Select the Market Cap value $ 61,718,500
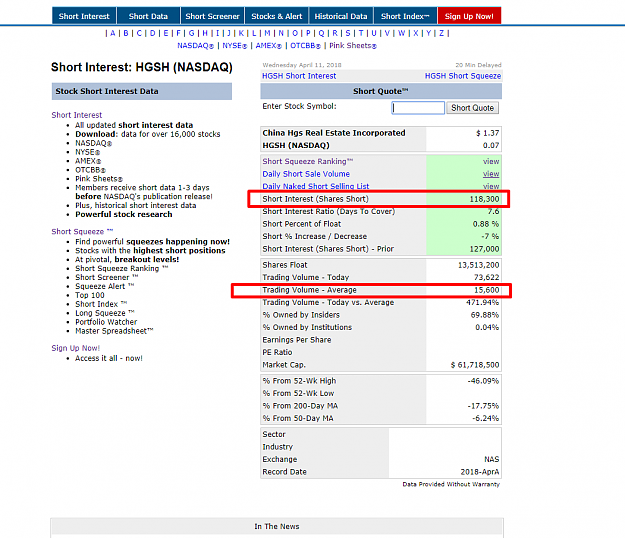Image resolution: width=625 pixels, height=538 pixels. (475, 365)
